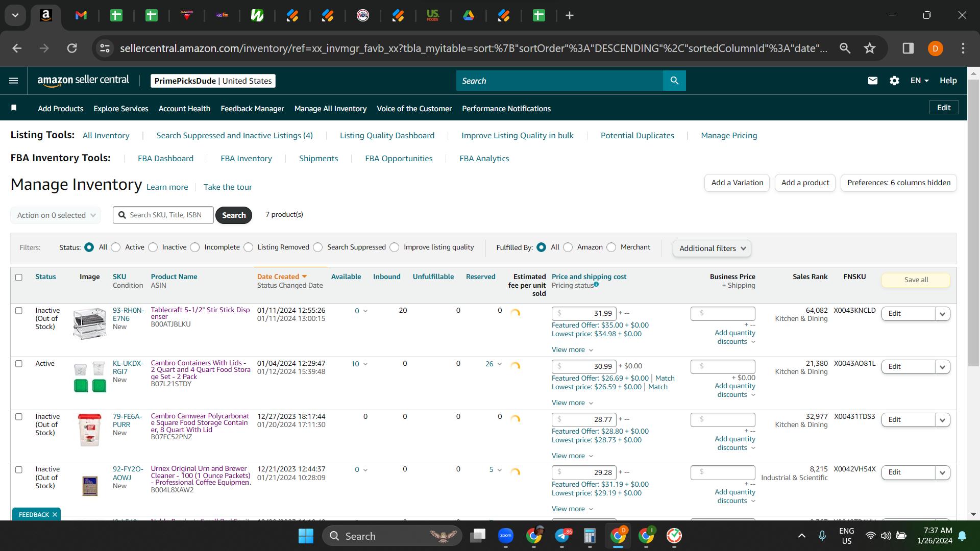Switch to the Google Drive tab
The width and height of the screenshot is (980, 551).
click(x=469, y=15)
